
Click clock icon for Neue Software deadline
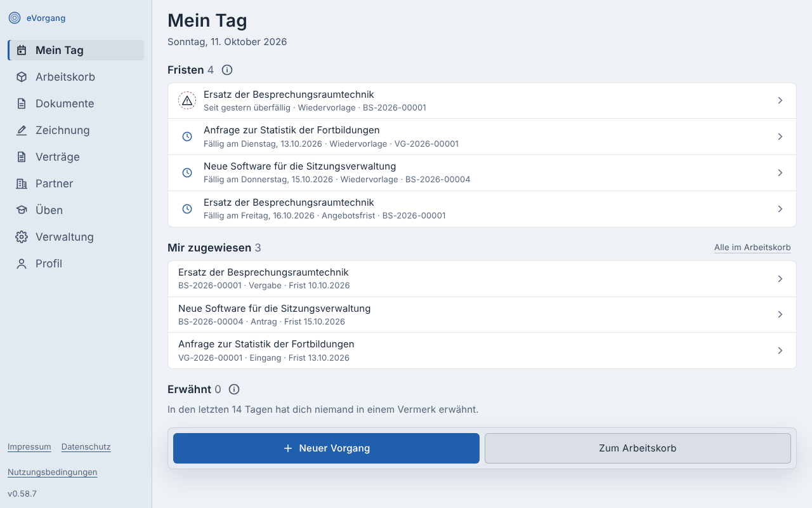tap(187, 173)
